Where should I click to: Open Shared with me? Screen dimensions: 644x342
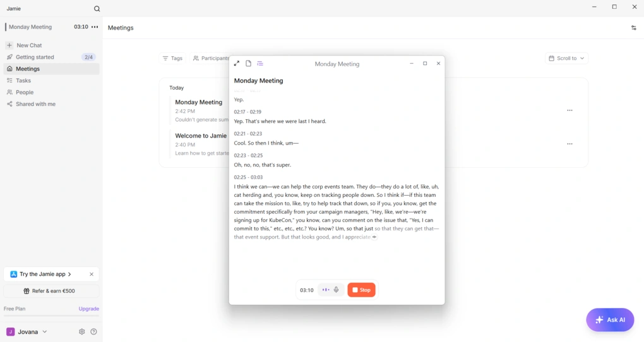(x=51, y=104)
